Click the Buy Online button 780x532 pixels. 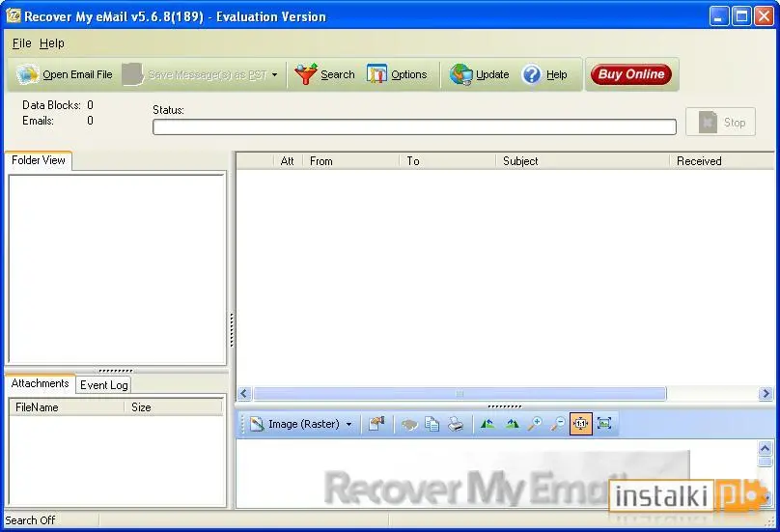pyautogui.click(x=630, y=74)
